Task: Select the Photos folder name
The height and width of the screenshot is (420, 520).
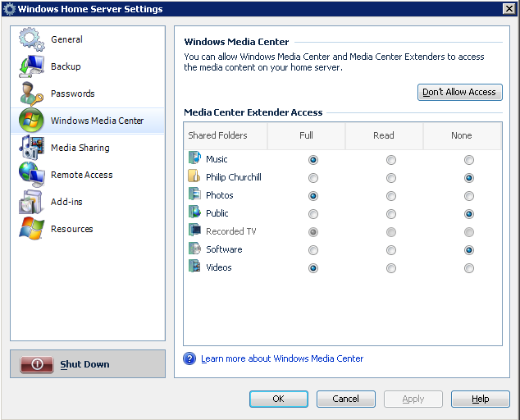Action: click(x=220, y=195)
